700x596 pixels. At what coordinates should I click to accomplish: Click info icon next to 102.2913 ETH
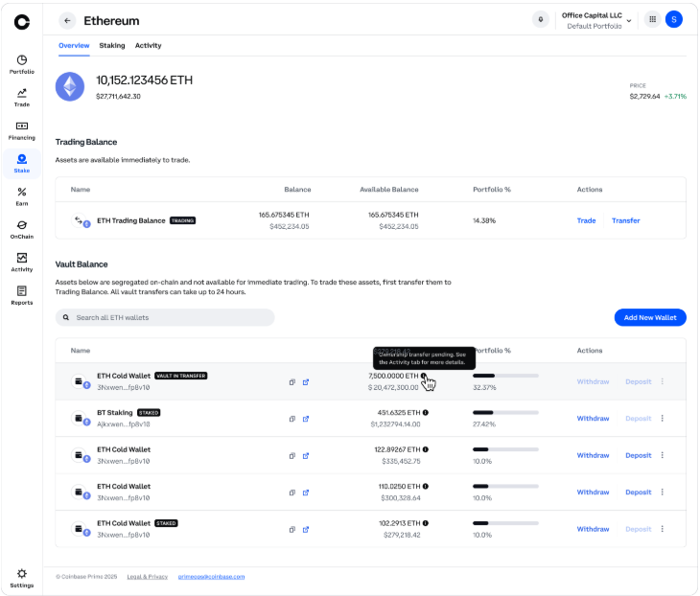point(426,523)
